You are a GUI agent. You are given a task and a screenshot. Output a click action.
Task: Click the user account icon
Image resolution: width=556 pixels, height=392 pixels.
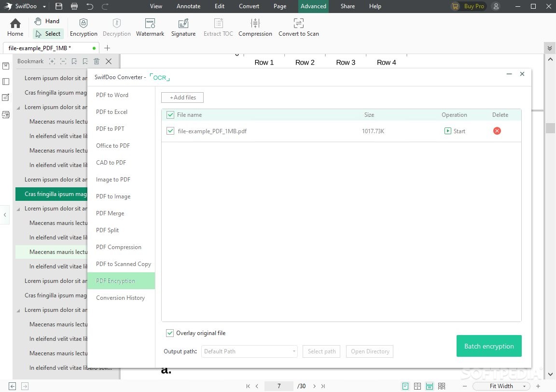point(496,6)
